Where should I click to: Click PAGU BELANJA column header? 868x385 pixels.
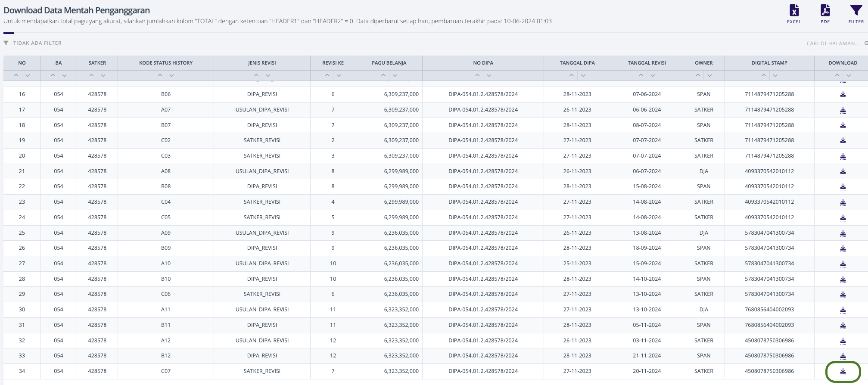pos(389,63)
